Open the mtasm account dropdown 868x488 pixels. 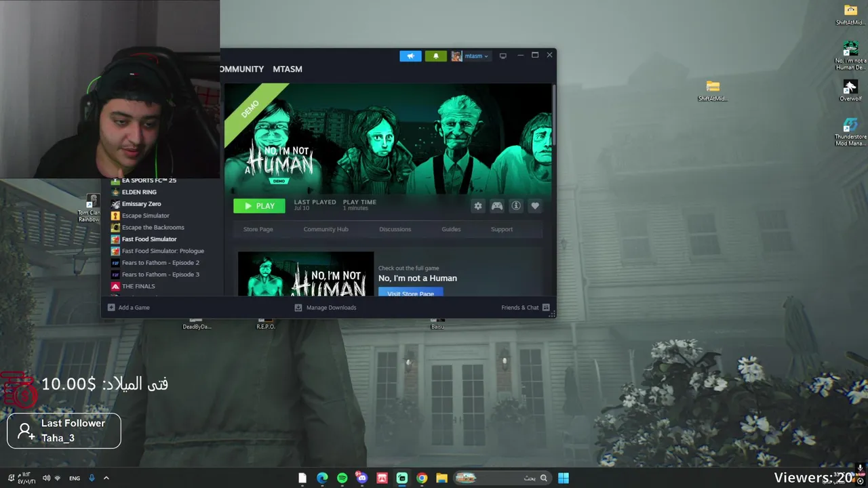click(x=476, y=56)
